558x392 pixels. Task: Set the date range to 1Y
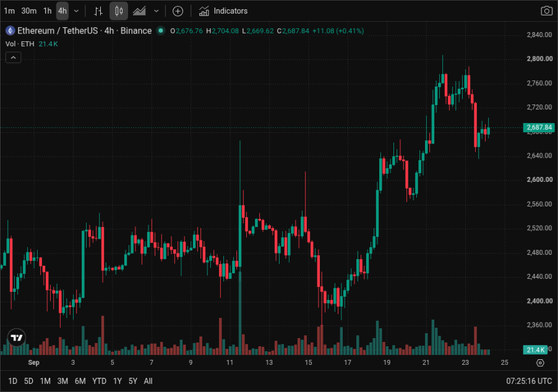pos(117,381)
